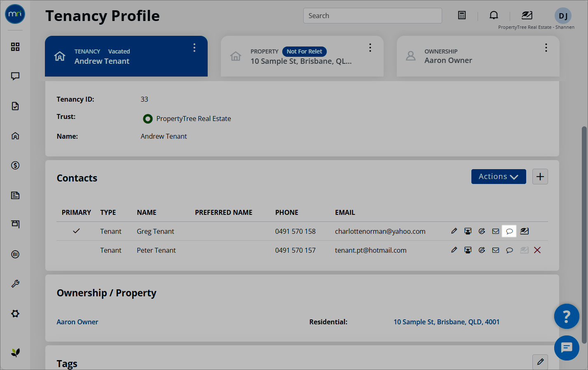Send SMS to Greg Tenant via speech-bubble icon
This screenshot has width=588, height=370.
pos(509,231)
